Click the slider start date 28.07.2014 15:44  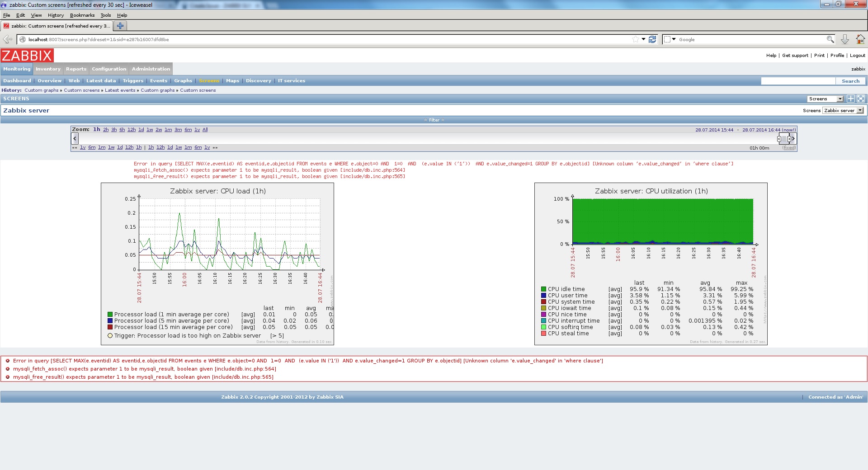click(714, 130)
